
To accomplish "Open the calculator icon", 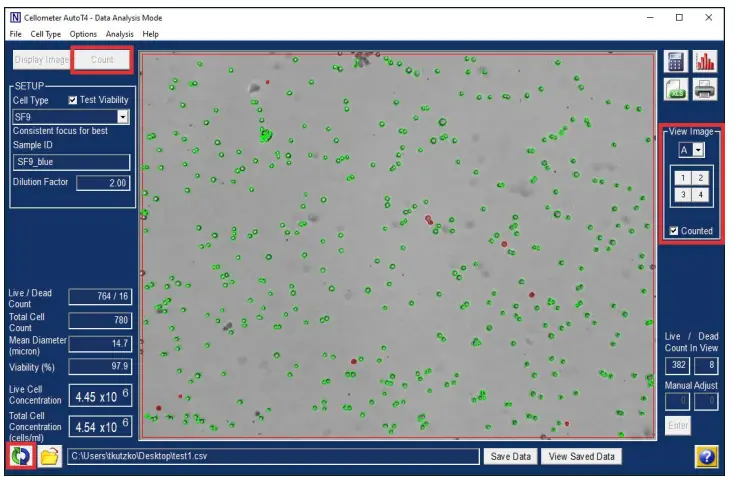I will (x=675, y=61).
